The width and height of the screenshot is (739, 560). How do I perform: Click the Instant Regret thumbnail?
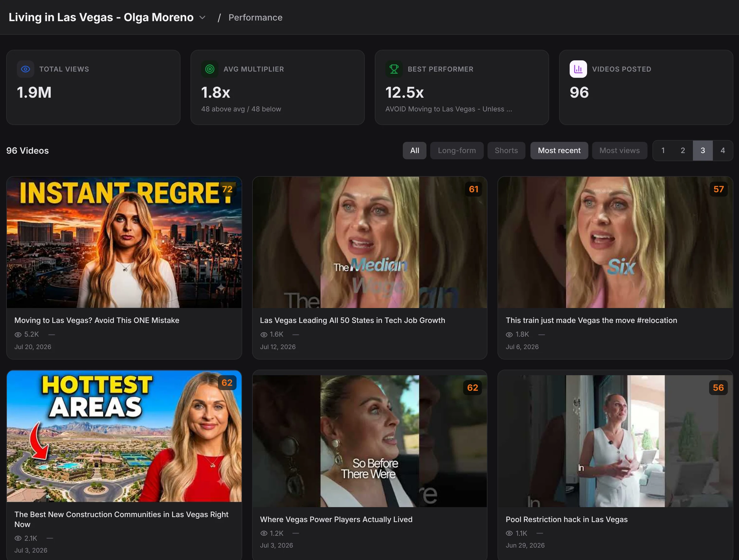[x=124, y=242]
